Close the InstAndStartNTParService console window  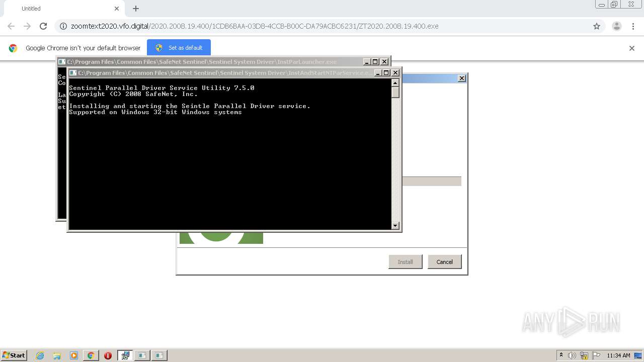395,73
